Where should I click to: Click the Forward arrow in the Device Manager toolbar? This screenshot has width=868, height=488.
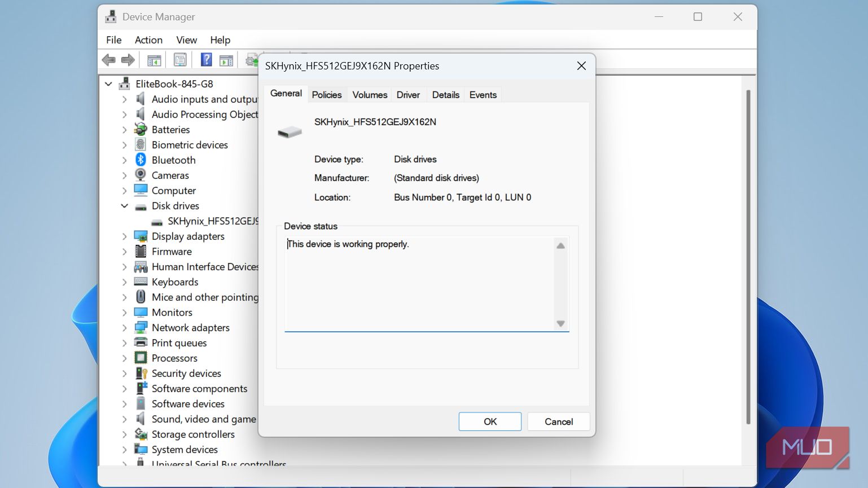(128, 60)
